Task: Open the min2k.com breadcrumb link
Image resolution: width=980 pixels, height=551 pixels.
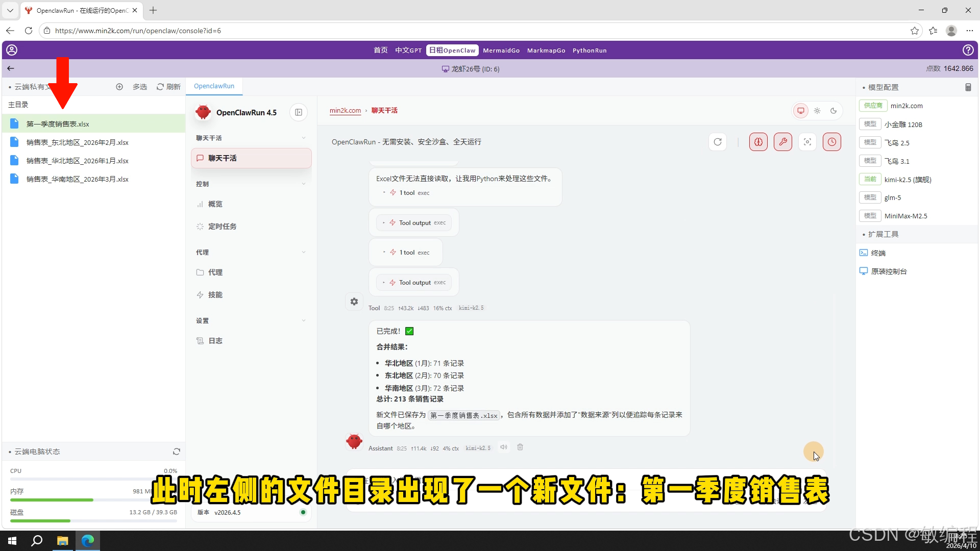Action: coord(345,110)
